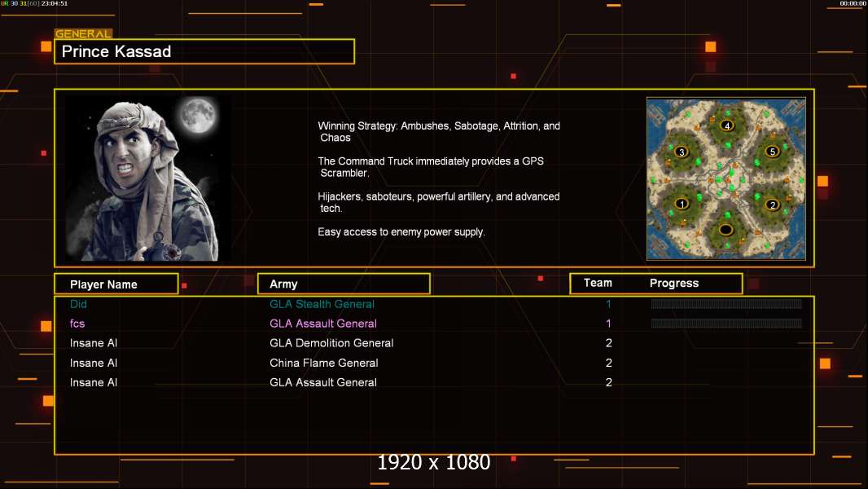Click the Prince Kassad general name field
Screen dimensions: 868x489
pyautogui.click(x=204, y=51)
